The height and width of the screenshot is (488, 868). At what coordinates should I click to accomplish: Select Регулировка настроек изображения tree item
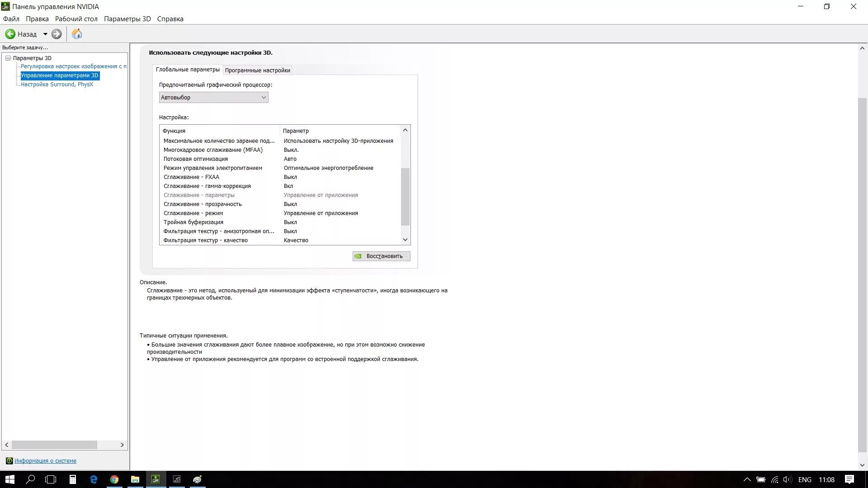coord(73,66)
